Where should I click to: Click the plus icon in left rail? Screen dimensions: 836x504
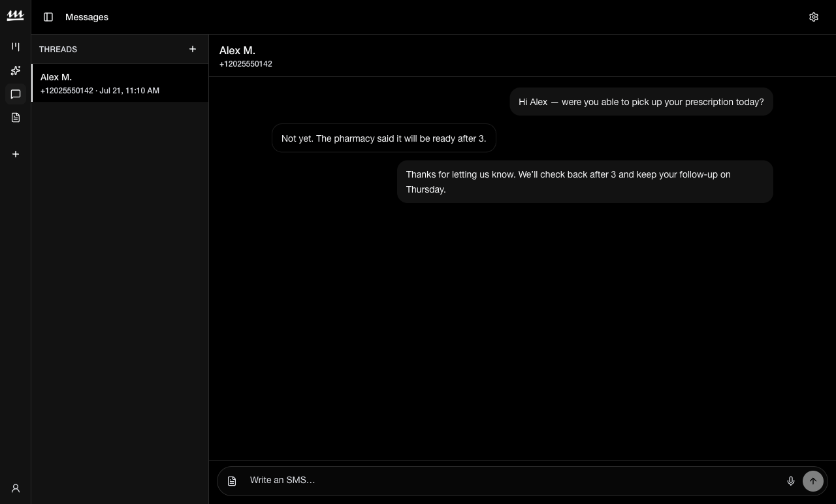tap(16, 154)
